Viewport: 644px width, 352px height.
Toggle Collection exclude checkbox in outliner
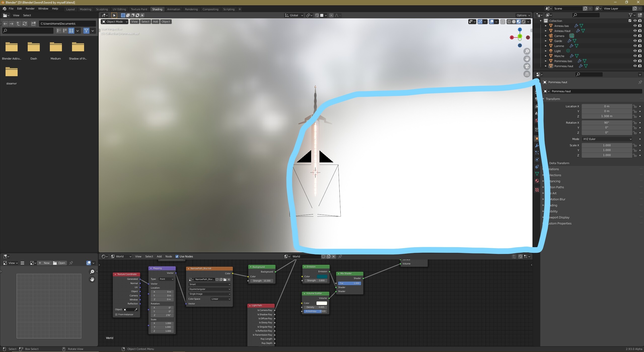tap(630, 21)
